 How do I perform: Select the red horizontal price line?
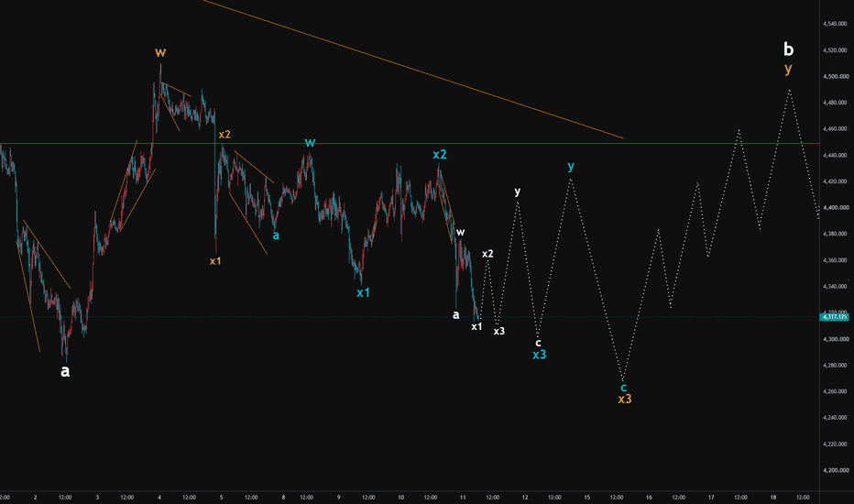click(x=410, y=143)
